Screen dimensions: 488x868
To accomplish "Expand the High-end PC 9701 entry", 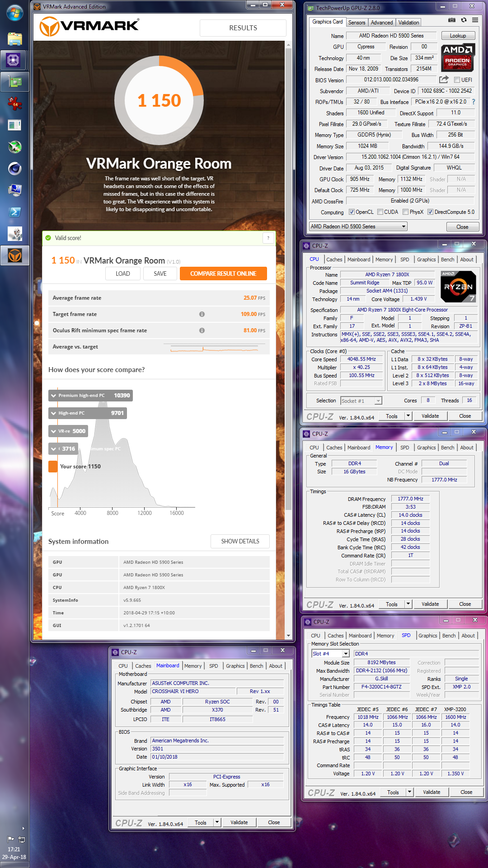I will (x=88, y=413).
